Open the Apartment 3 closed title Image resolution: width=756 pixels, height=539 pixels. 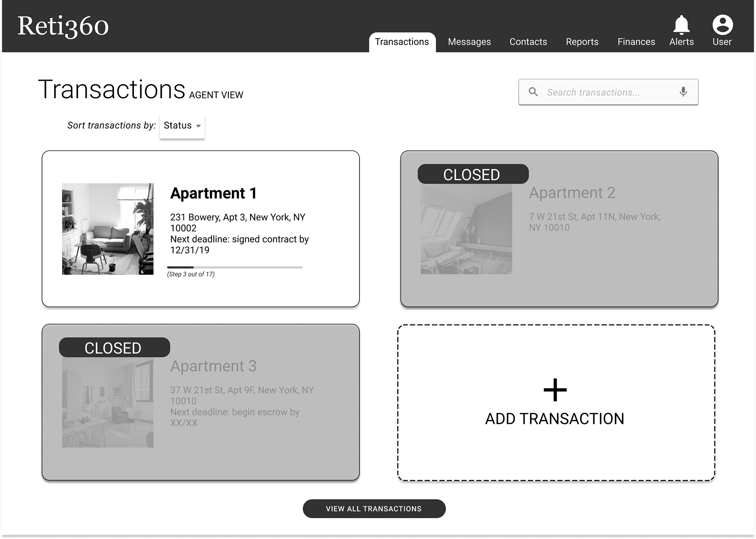(x=213, y=366)
